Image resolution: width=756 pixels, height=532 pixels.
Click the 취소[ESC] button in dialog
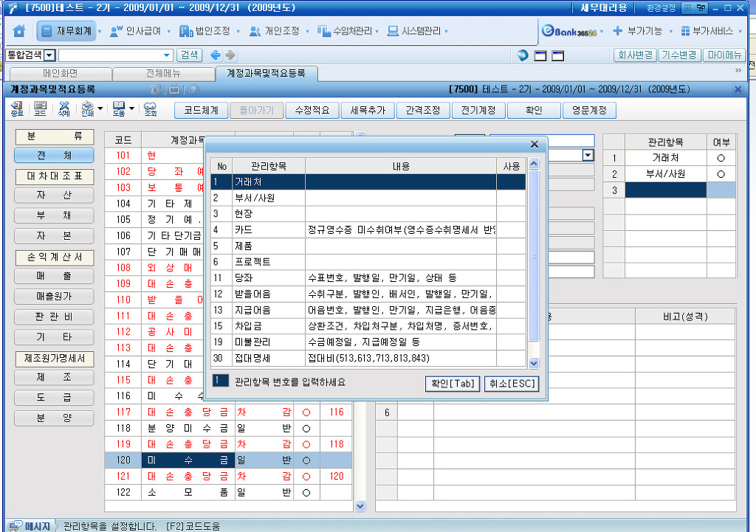click(x=511, y=384)
